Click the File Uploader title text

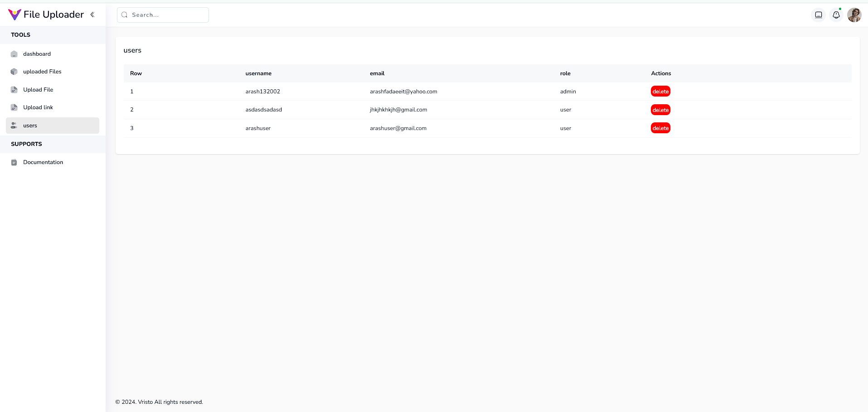pos(53,15)
